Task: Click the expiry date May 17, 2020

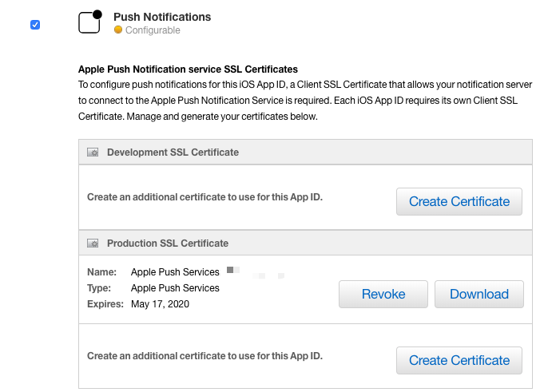Action: (x=161, y=304)
